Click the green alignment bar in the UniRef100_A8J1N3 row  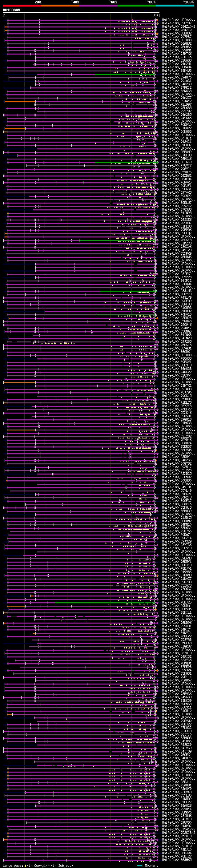point(128,291)
